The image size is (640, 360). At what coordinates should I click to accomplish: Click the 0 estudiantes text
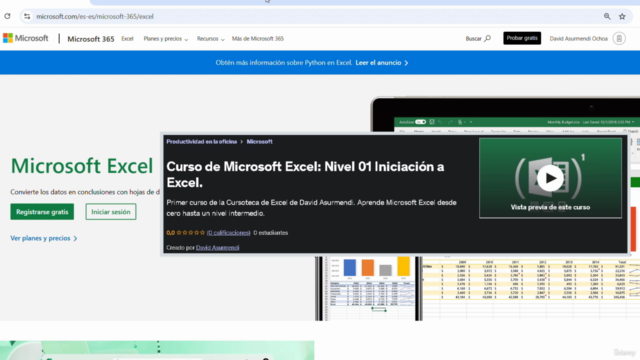pos(271,233)
